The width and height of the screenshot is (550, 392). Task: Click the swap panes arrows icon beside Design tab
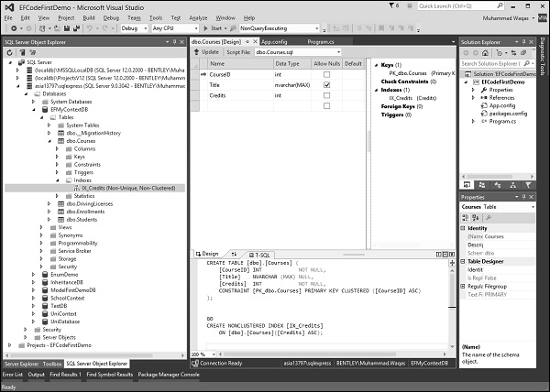tap(233, 254)
